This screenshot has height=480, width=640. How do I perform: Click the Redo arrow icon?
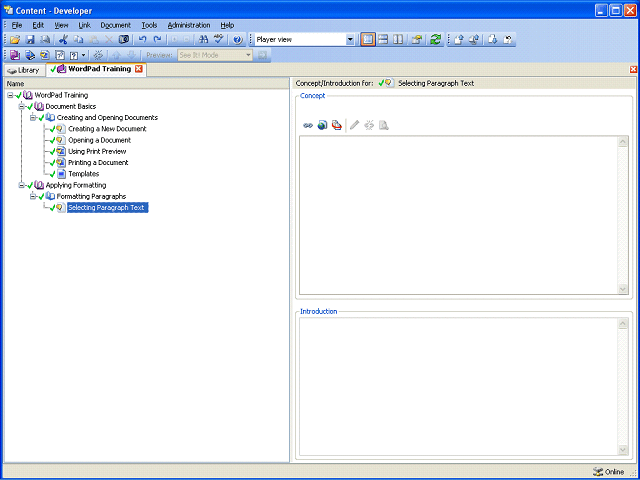[x=158, y=40]
